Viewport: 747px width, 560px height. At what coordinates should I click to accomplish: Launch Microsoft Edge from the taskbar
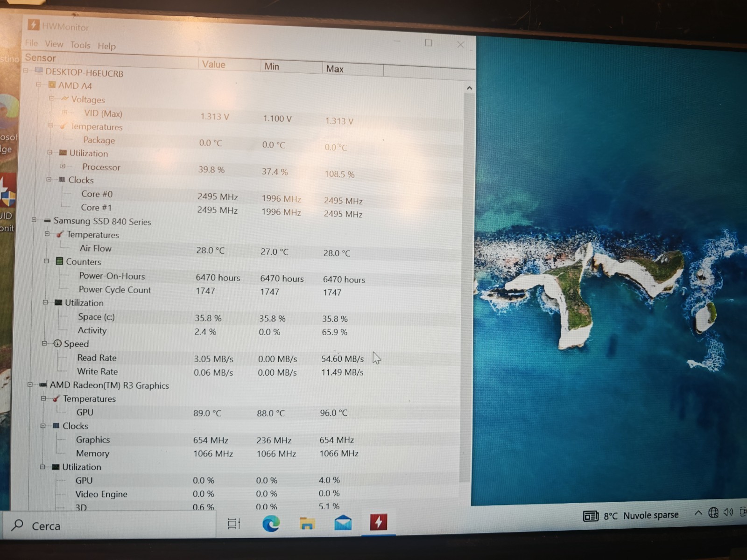click(271, 524)
